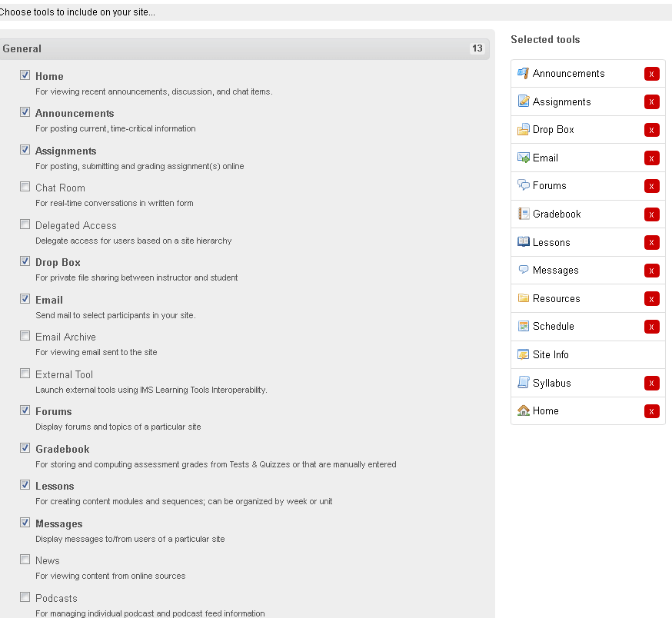This screenshot has width=672, height=618.
Task: Click the Site Info item in Selected tools
Action: [x=587, y=355]
